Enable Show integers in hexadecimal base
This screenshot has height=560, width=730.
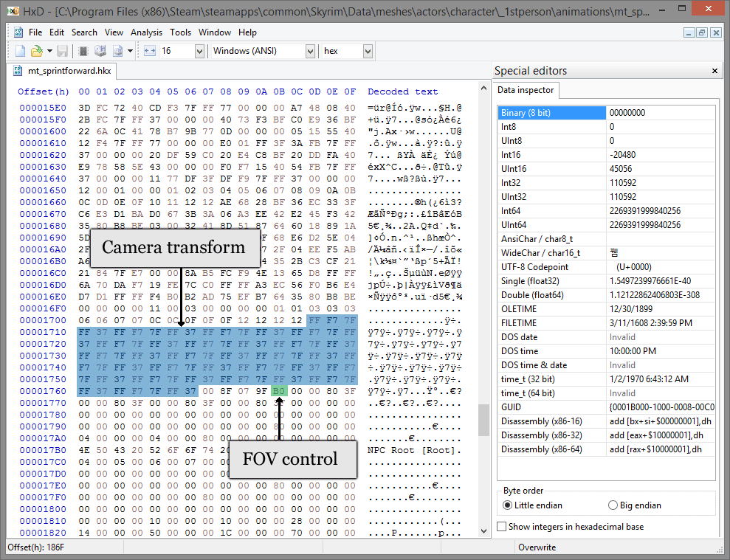(x=503, y=527)
